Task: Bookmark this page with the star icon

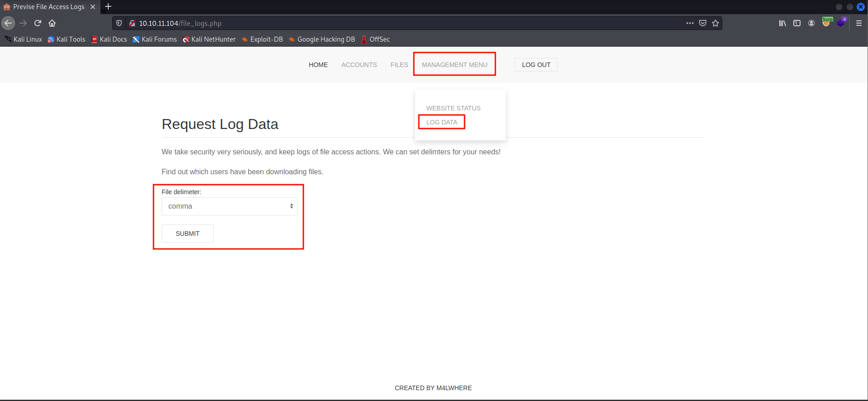Action: [715, 23]
